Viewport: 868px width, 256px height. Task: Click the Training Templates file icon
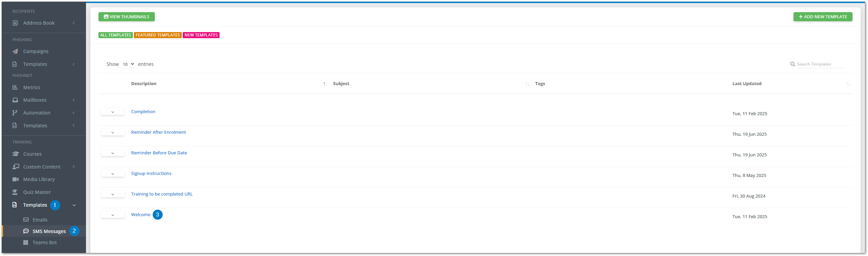[x=15, y=205]
